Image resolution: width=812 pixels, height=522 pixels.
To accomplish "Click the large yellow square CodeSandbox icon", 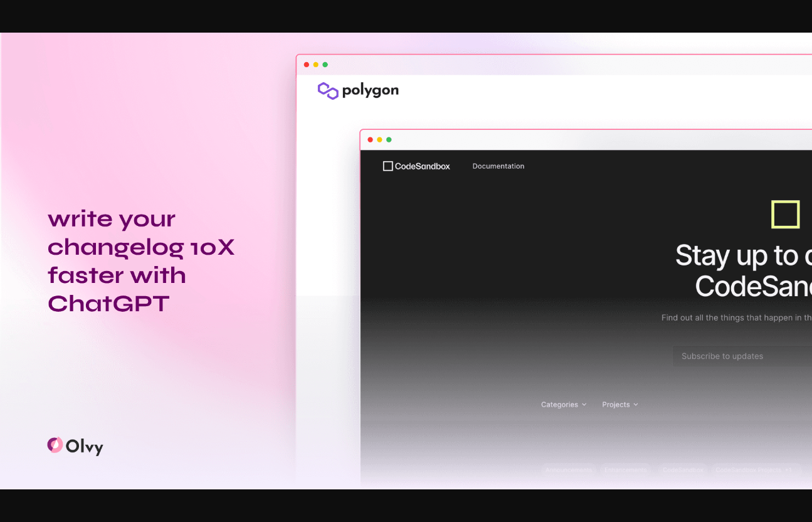I will point(785,215).
